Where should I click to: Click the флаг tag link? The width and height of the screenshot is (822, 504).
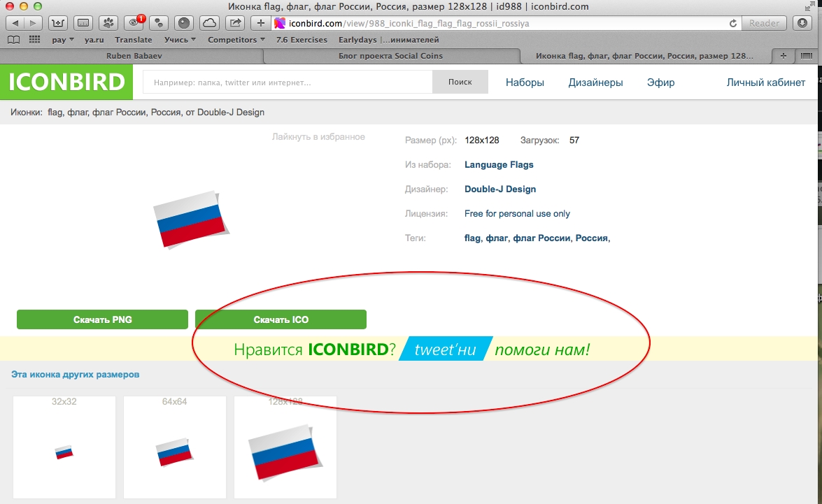[x=497, y=238]
